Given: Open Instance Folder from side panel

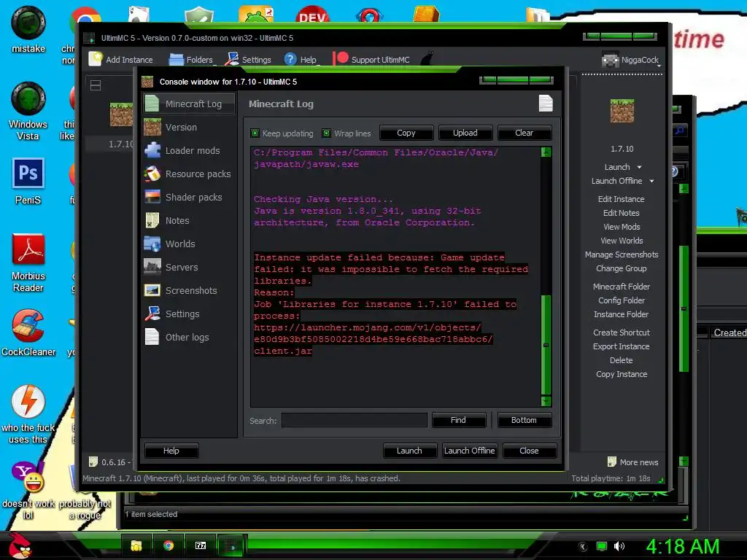Looking at the screenshot, I should 622,314.
